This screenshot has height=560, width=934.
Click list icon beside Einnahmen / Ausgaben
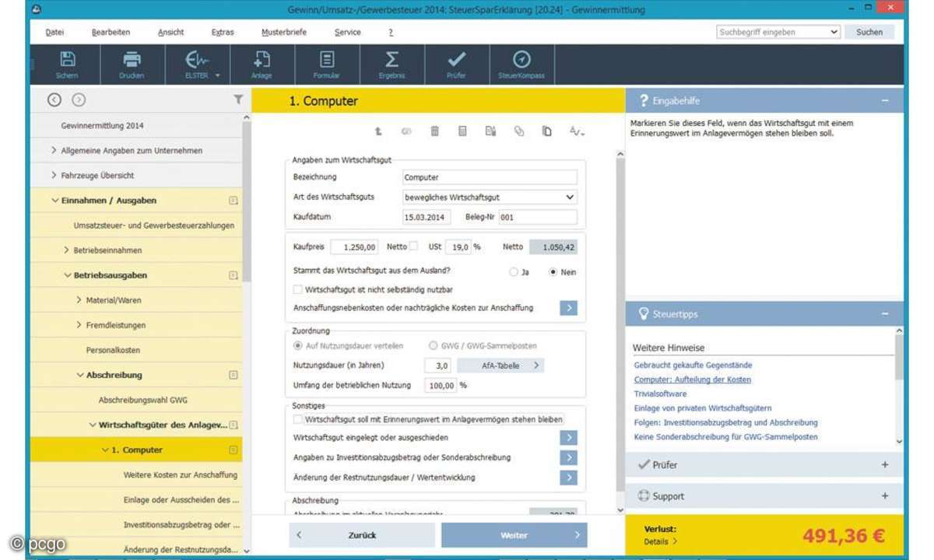coord(233,200)
